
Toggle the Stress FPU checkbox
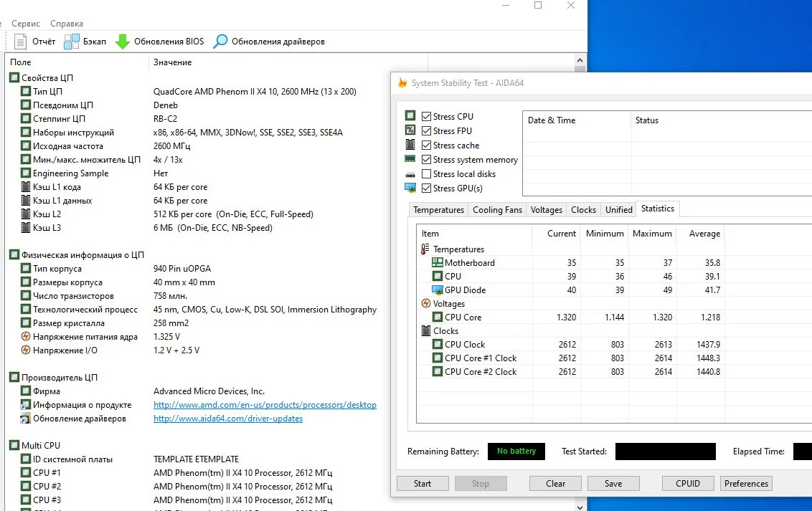[x=427, y=131]
